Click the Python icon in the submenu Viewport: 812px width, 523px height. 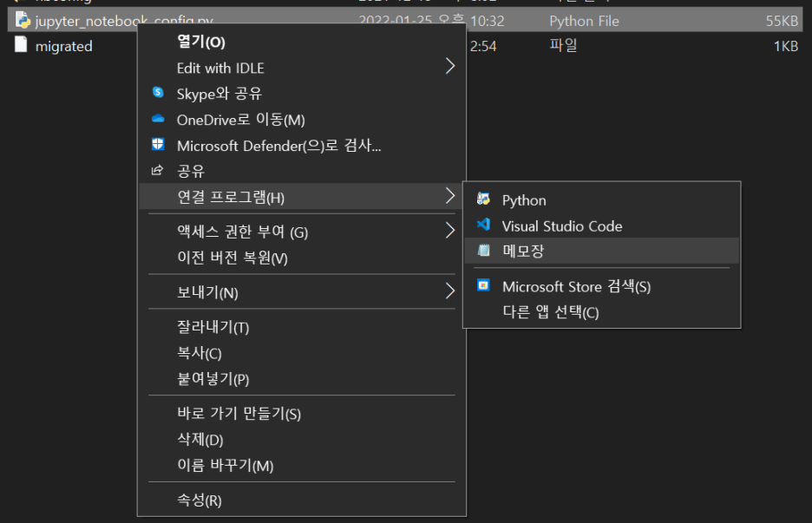484,199
